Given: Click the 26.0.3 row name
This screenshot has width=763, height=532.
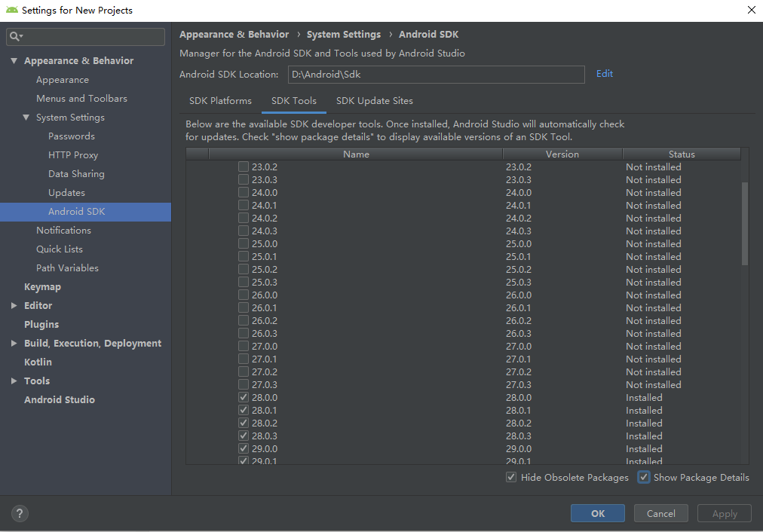Looking at the screenshot, I should (x=265, y=334).
